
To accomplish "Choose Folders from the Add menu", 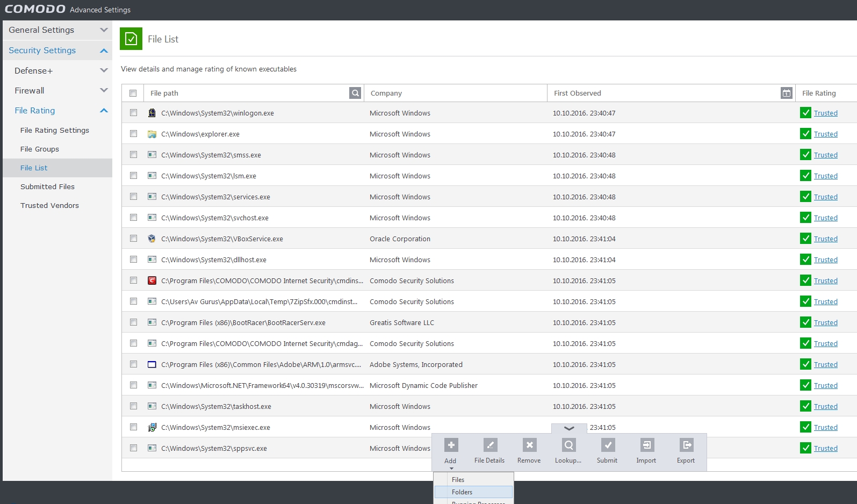I will click(473, 492).
